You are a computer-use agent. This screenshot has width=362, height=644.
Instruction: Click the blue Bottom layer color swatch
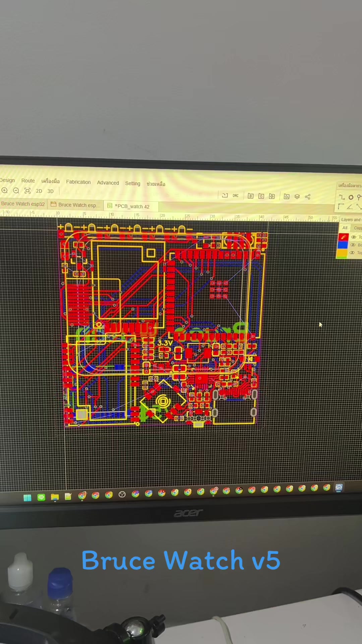[343, 245]
